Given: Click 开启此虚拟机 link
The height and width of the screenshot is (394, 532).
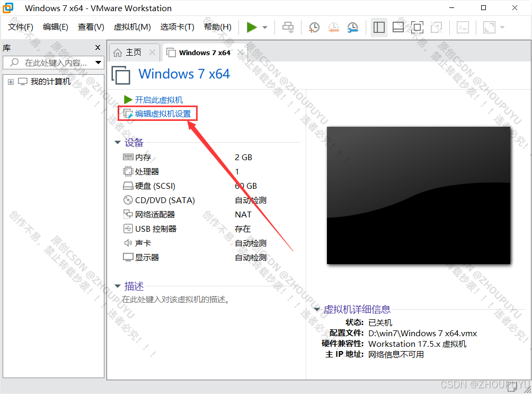Looking at the screenshot, I should point(159,100).
